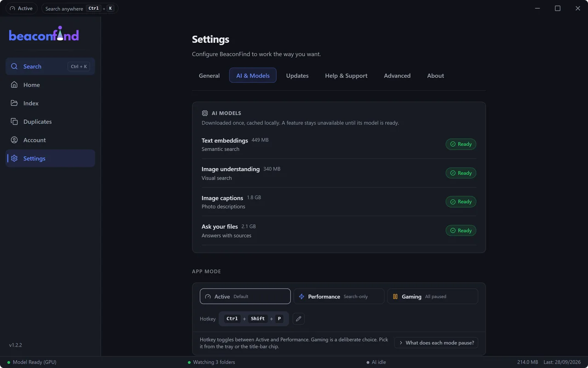Select the AI & Models tab
The width and height of the screenshot is (588, 368).
(253, 75)
